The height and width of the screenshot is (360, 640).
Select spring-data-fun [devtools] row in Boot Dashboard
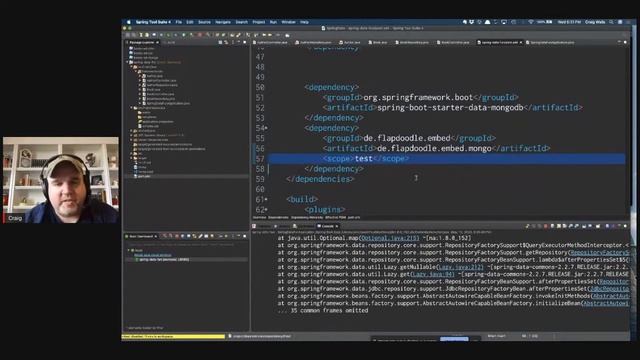(x=186, y=260)
